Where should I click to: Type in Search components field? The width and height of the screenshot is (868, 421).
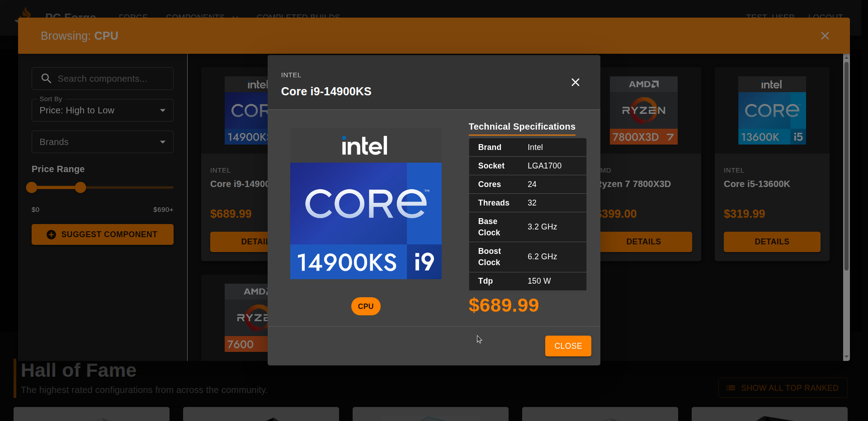point(113,79)
